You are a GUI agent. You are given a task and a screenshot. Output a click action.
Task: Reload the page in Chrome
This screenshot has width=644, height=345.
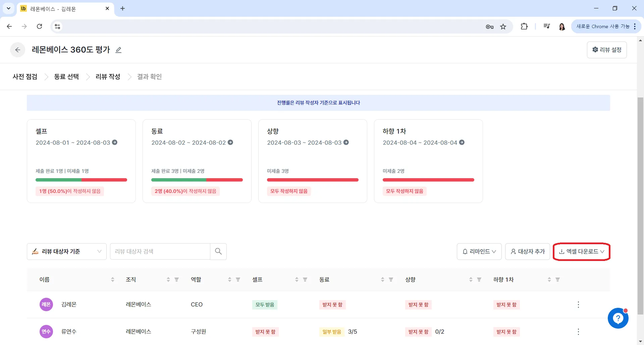[40, 26]
